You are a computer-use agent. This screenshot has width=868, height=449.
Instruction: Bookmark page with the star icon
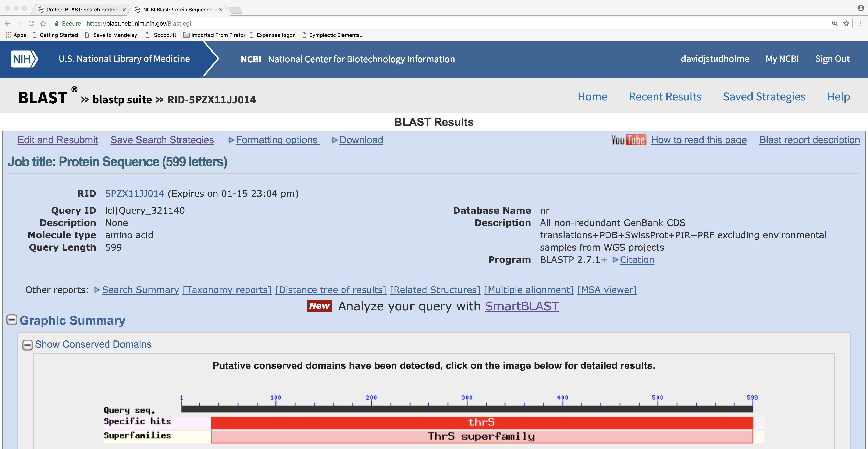coord(846,23)
